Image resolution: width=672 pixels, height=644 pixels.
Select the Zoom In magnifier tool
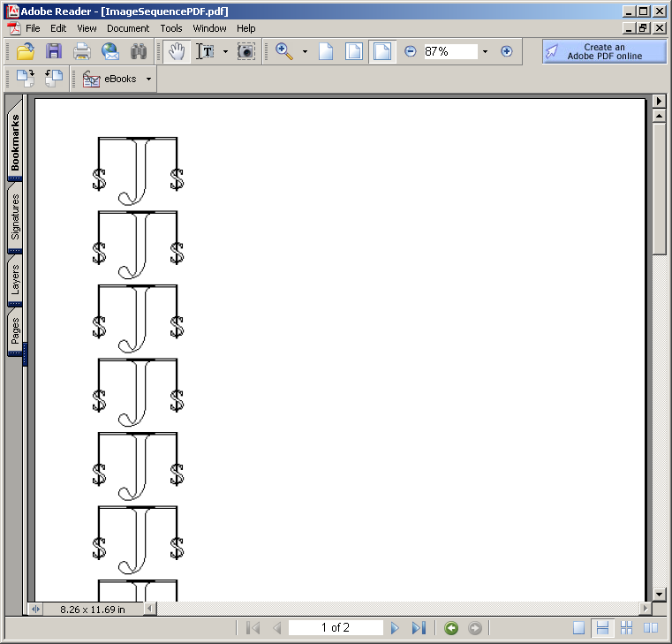[284, 51]
